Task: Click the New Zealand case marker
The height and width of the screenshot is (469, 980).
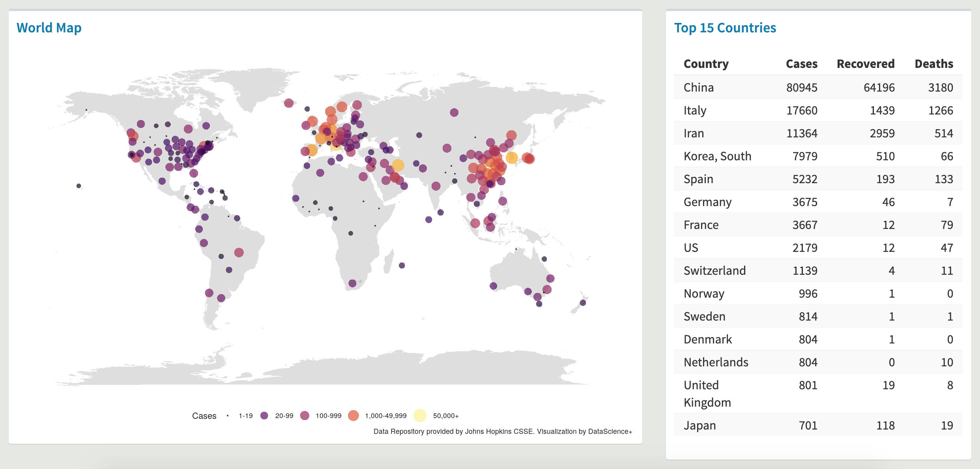Action: (583, 303)
